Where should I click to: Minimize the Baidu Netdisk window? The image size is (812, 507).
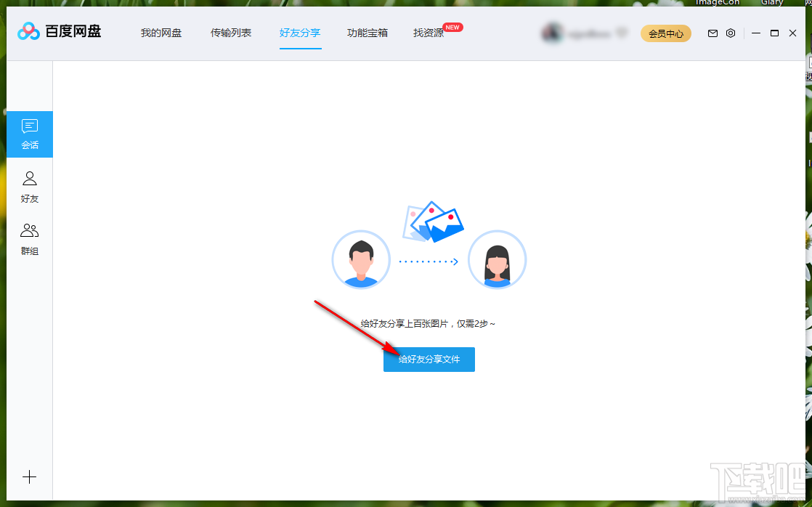(x=756, y=33)
